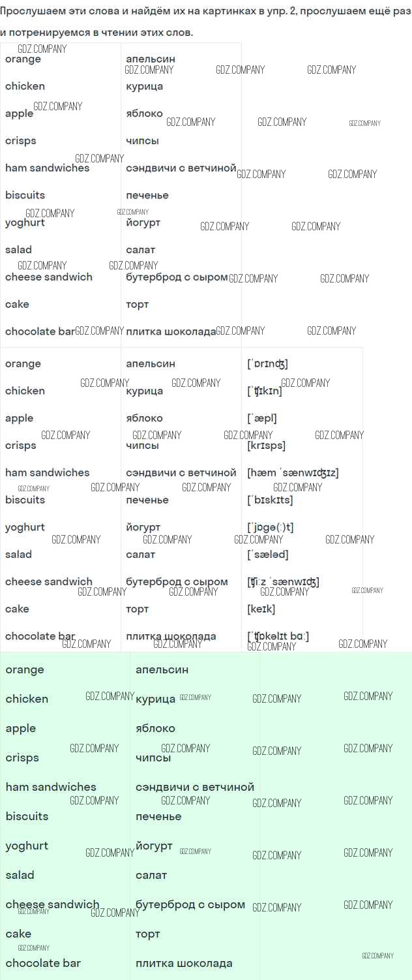The width and height of the screenshot is (412, 980).
Task: Click "курица" in the green table
Action: tap(155, 699)
